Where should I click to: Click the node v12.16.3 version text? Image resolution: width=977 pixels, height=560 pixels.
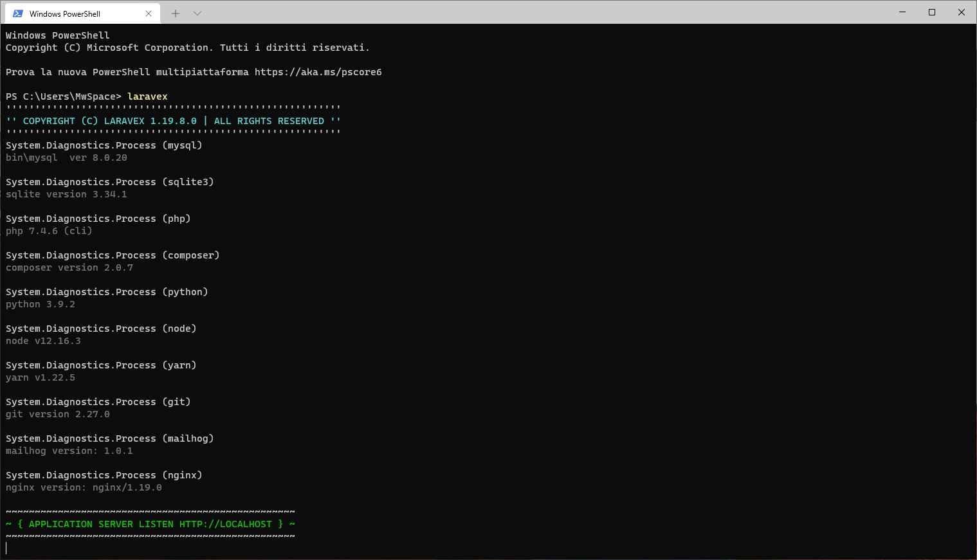click(x=43, y=340)
